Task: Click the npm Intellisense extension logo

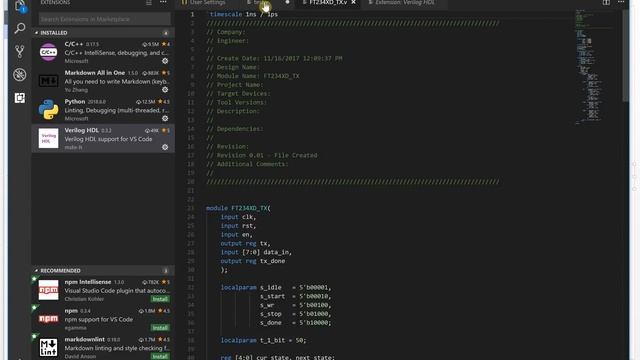Action: pyautogui.click(x=49, y=290)
